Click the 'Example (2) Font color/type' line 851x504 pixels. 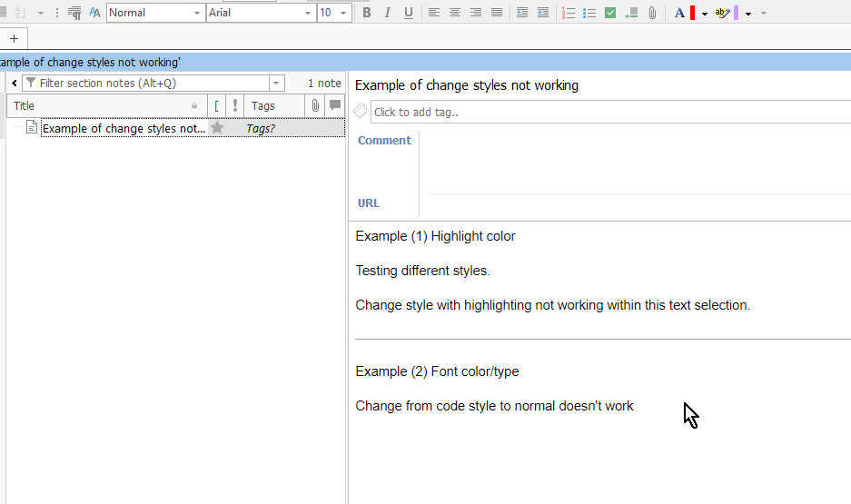(437, 371)
